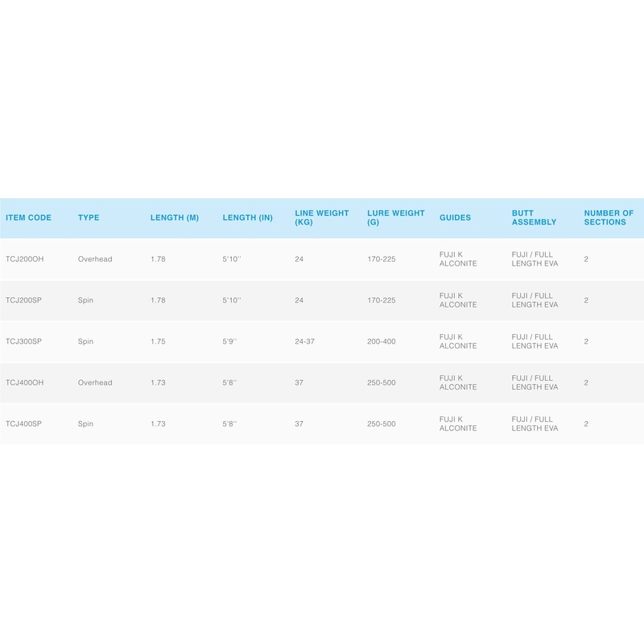Click the 200-400 lure weight value
The image size is (644, 644).
(x=381, y=341)
